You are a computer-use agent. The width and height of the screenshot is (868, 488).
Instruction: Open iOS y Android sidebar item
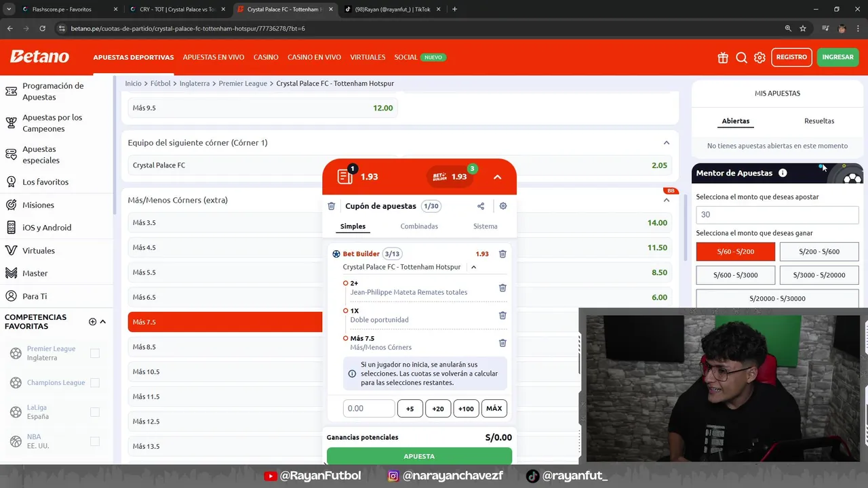(x=57, y=228)
